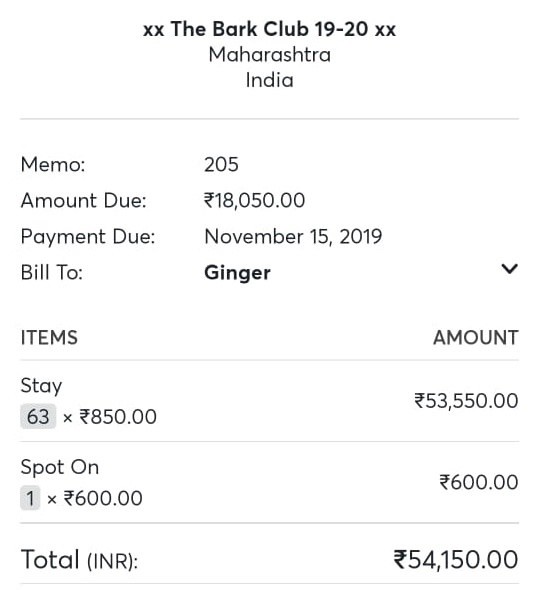Click the Memo number 205
Screen dimensions: 539x590
pyautogui.click(x=221, y=164)
